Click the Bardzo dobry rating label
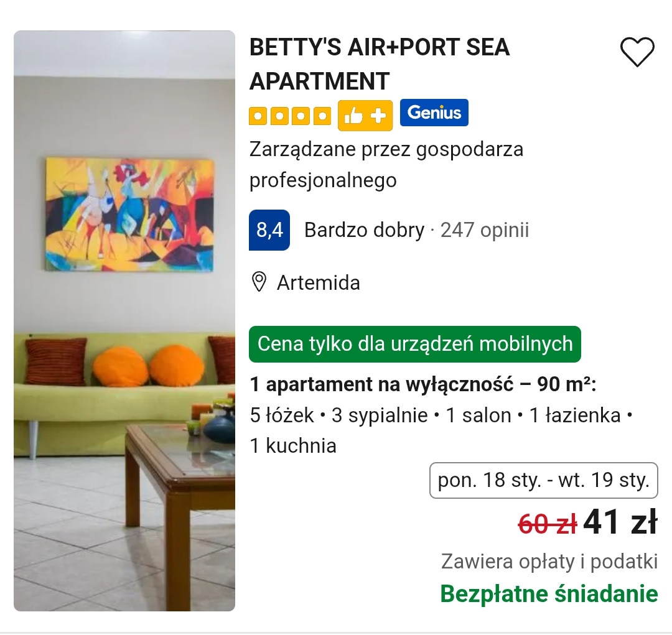Viewport: 672px width, 635px height. 364,230
